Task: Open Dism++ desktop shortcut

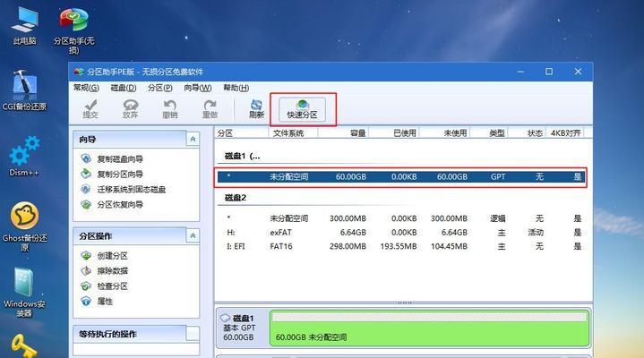Action: (x=24, y=155)
